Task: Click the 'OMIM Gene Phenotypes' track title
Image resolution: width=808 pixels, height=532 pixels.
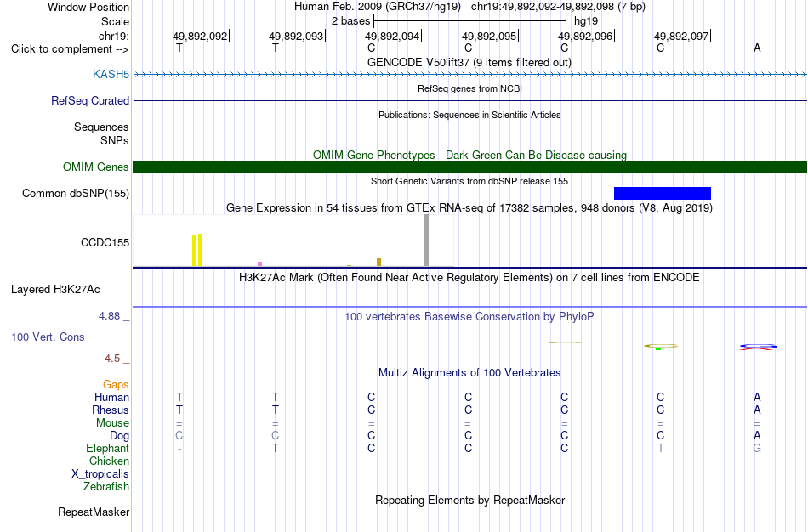Action: 469,155
